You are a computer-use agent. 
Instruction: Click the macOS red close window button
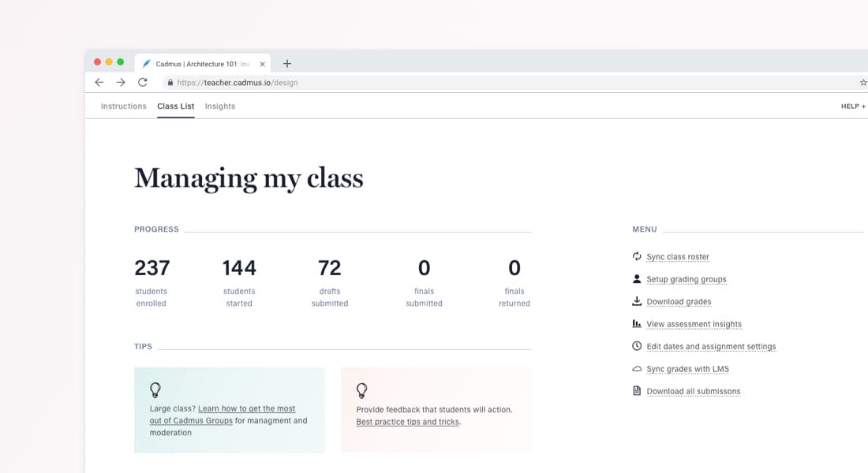coord(97,62)
